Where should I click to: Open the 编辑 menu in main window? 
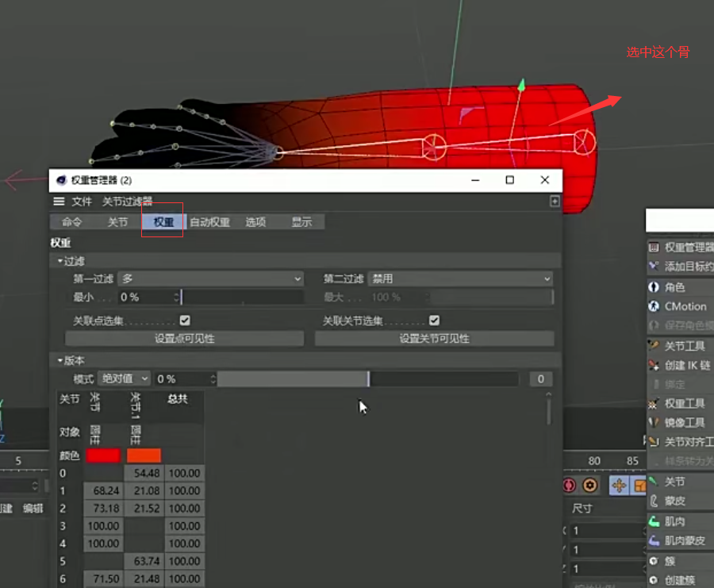[33, 509]
